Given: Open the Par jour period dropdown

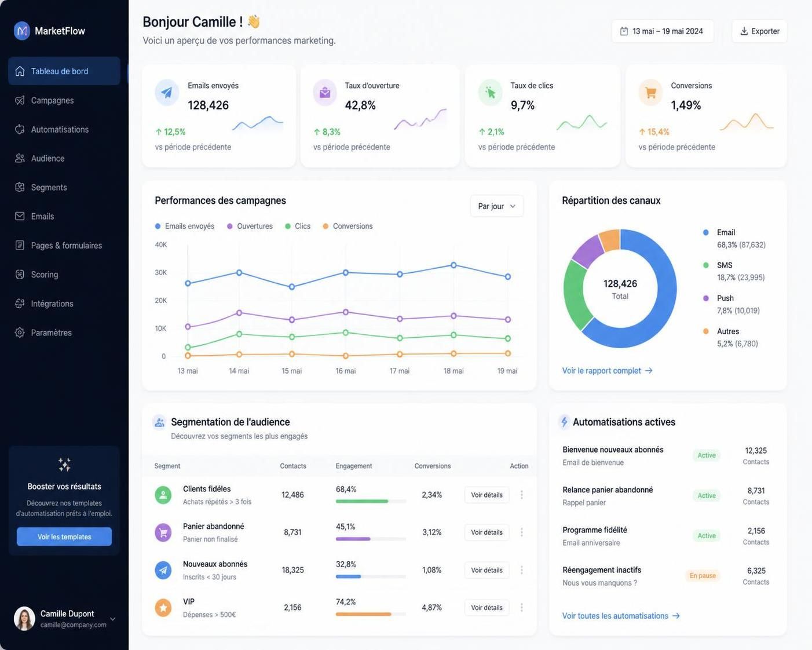Looking at the screenshot, I should point(497,206).
